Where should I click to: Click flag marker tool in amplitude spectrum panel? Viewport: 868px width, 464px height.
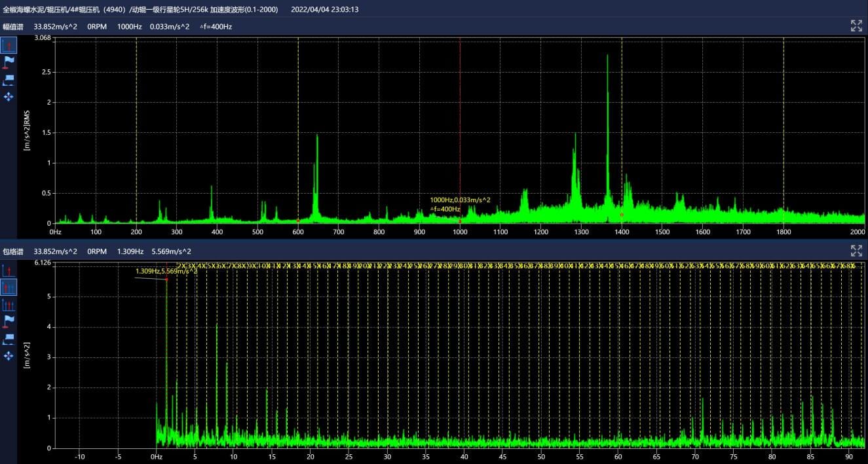pos(9,62)
